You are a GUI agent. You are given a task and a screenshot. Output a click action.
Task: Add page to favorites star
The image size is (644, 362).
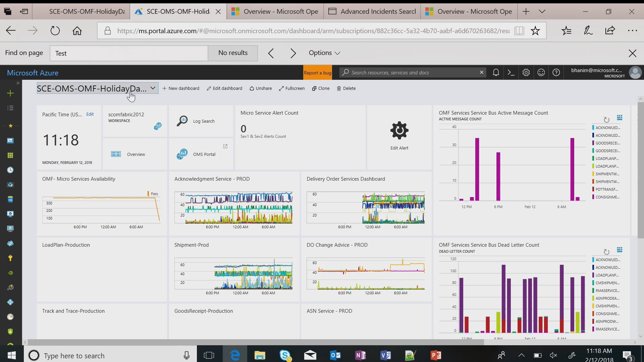click(535, 31)
